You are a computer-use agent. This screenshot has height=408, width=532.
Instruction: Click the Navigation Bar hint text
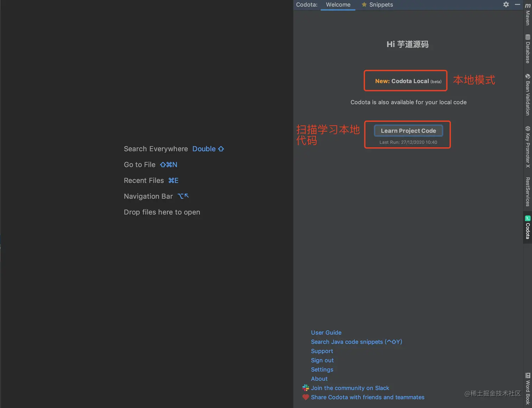click(148, 196)
